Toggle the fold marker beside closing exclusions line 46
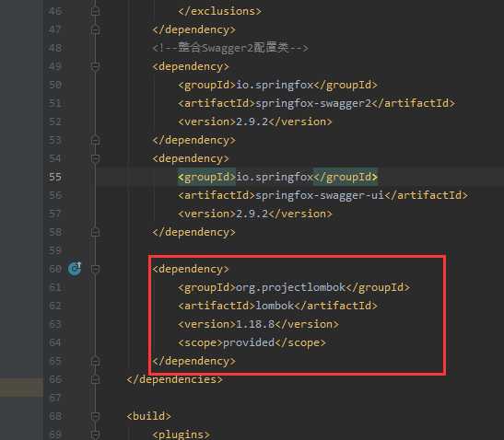504x440 pixels. (x=95, y=11)
